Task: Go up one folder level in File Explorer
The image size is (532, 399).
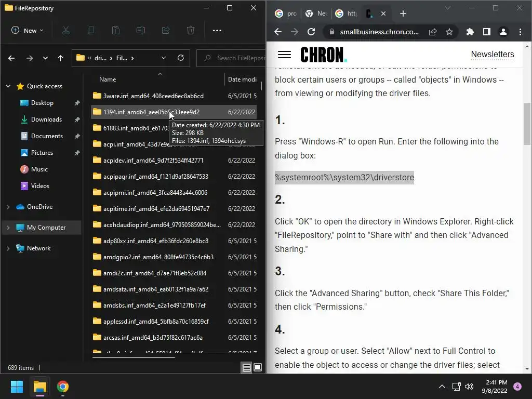Action: [x=60, y=58]
